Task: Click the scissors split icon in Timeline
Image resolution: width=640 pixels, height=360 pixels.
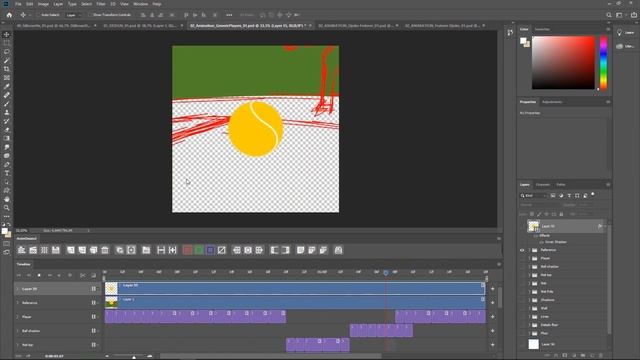Action: (x=82, y=276)
